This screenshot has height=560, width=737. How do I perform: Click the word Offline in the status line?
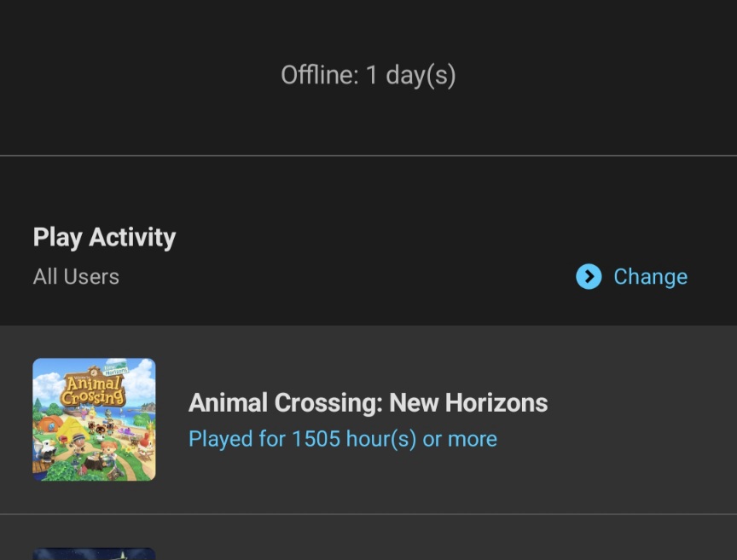pos(318,75)
